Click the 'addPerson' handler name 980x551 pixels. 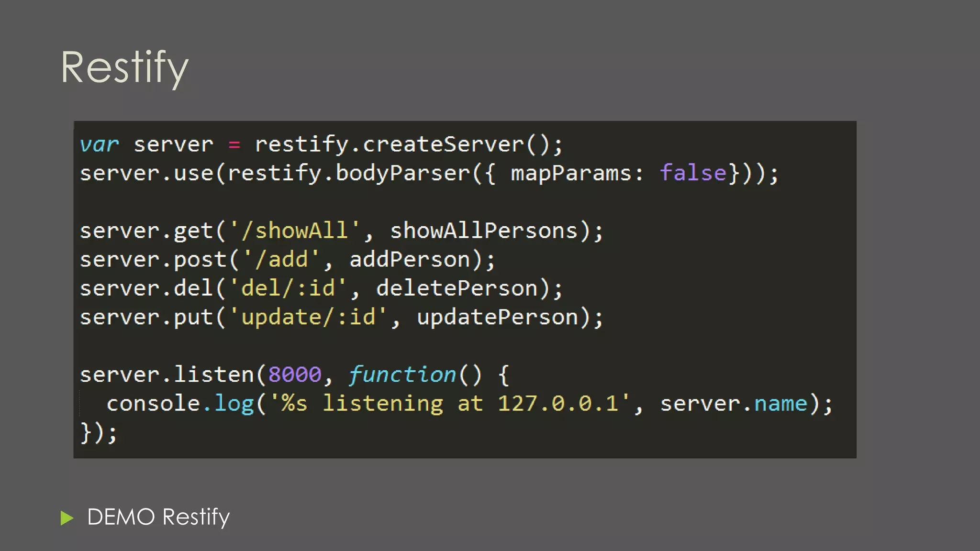[410, 260]
